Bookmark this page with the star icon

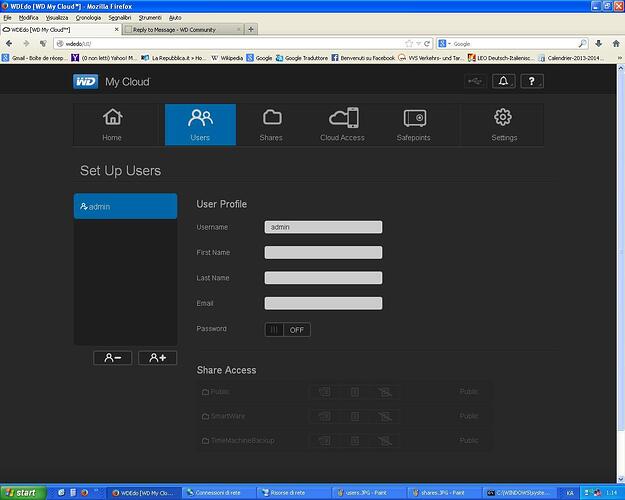pyautogui.click(x=409, y=43)
